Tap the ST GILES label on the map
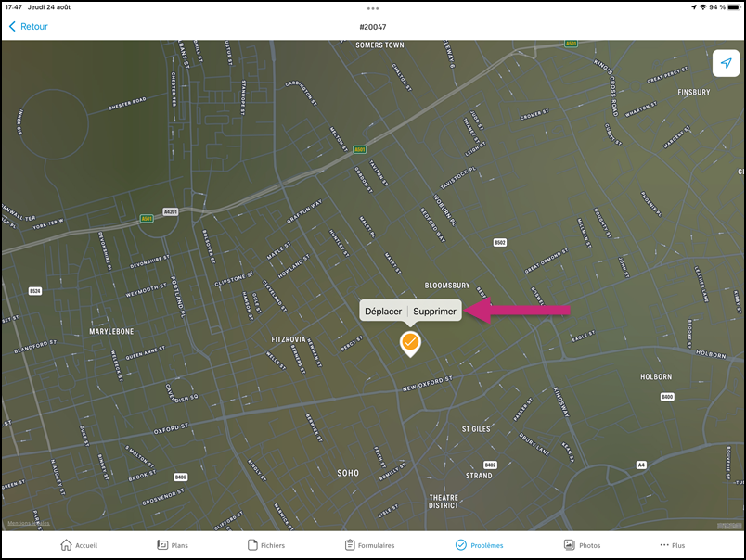Image resolution: width=746 pixels, height=560 pixels. (476, 429)
